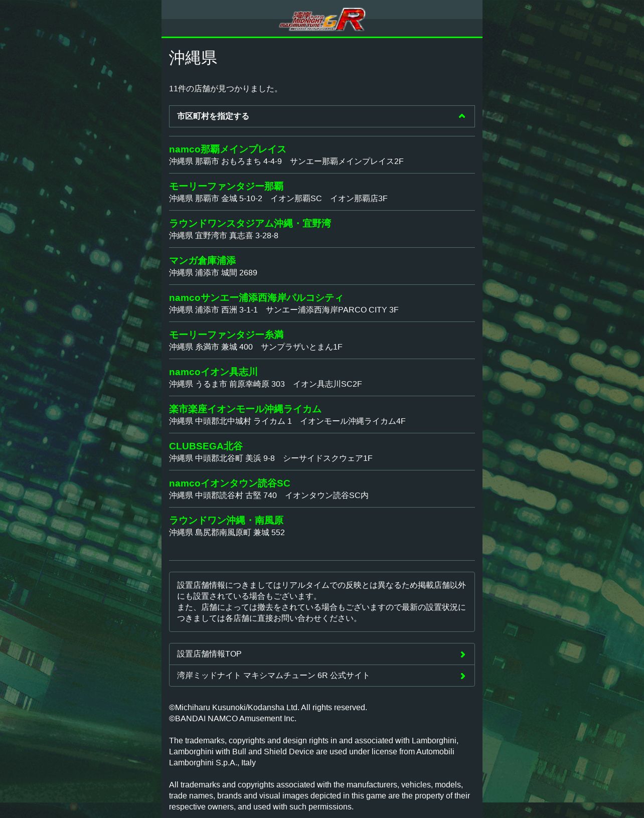Image resolution: width=644 pixels, height=818 pixels.
Task: Click the Wangan Midnight 6R logo
Action: coord(322,19)
